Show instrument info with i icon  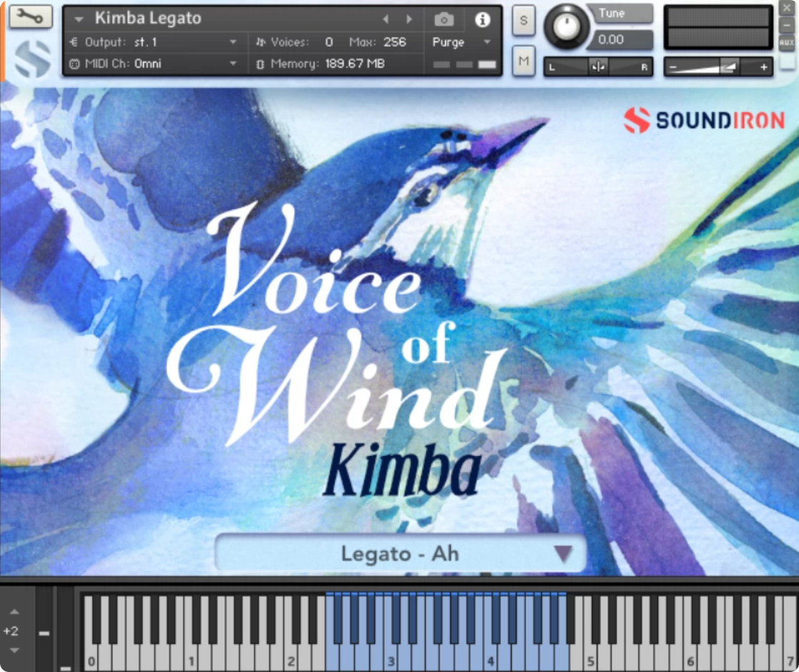[482, 19]
